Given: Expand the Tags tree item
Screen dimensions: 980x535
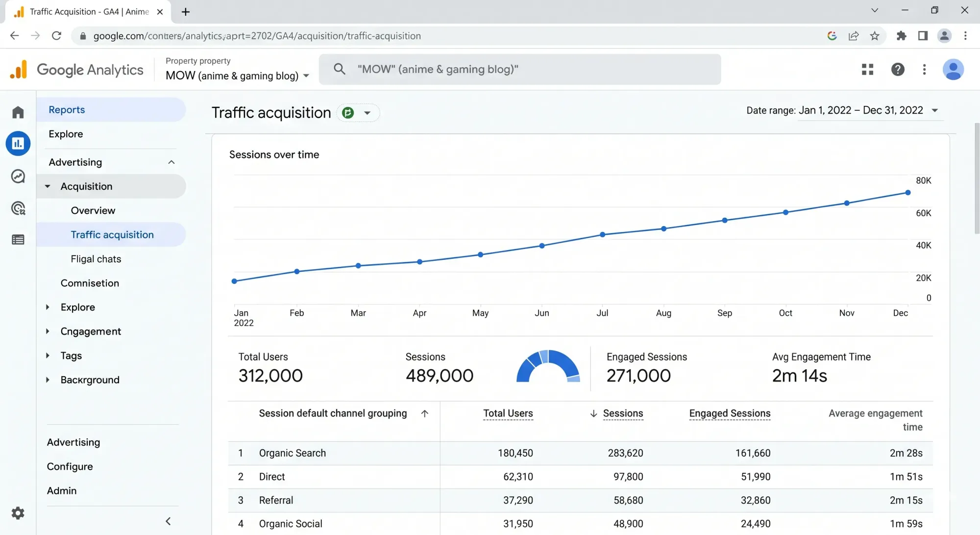Looking at the screenshot, I should point(48,356).
